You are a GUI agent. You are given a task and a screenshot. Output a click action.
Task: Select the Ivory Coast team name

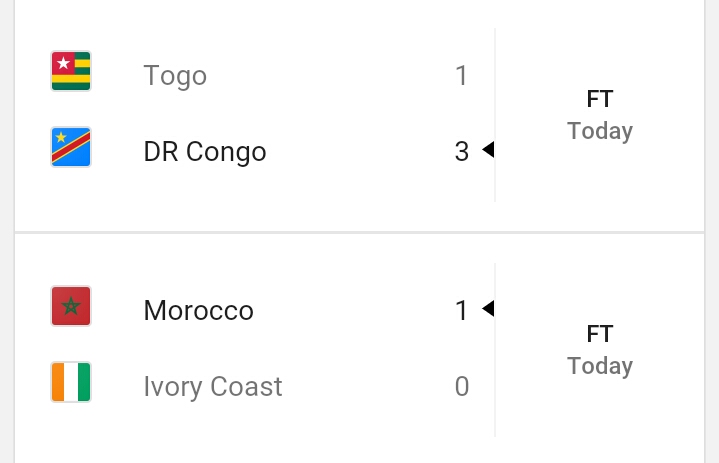point(213,386)
